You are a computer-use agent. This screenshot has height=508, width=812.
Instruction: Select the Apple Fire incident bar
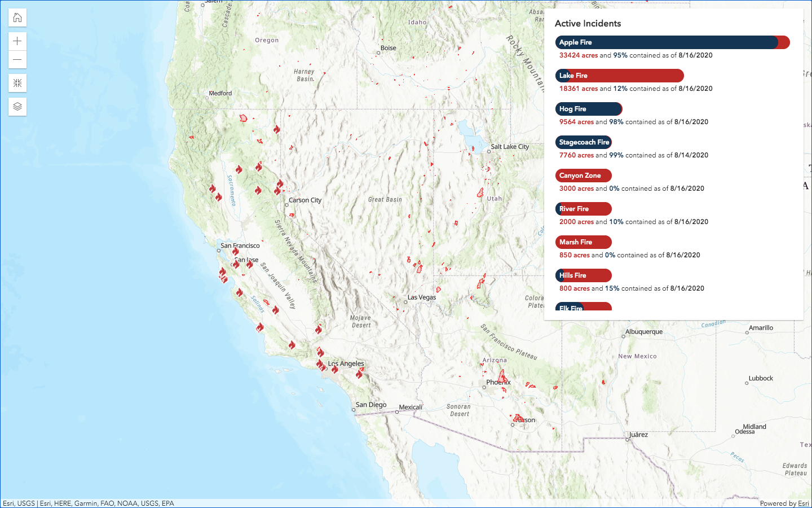(x=672, y=42)
